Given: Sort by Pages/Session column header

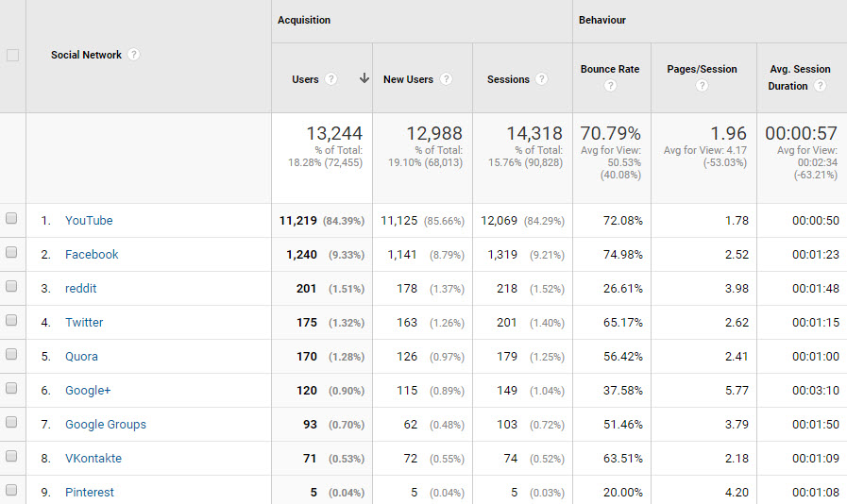Looking at the screenshot, I should (702, 69).
